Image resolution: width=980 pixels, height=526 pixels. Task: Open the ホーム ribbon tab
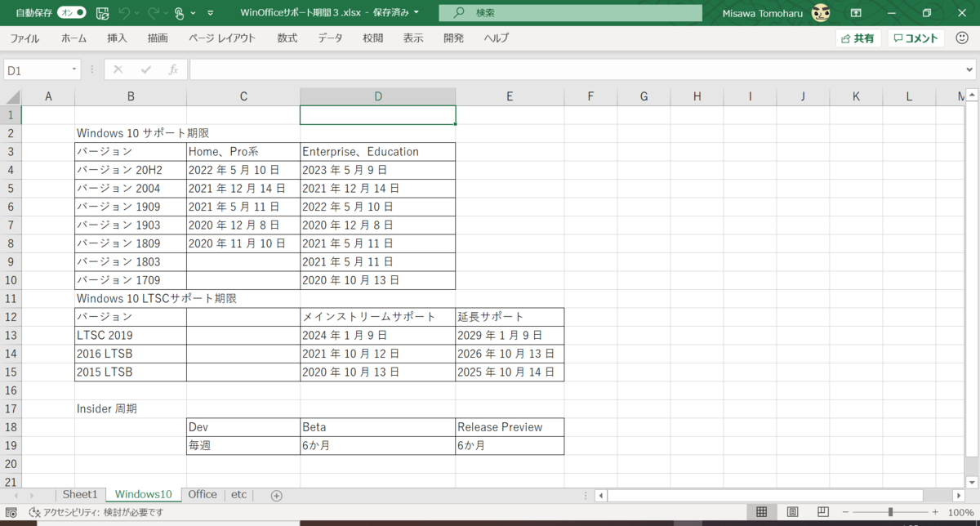(73, 38)
